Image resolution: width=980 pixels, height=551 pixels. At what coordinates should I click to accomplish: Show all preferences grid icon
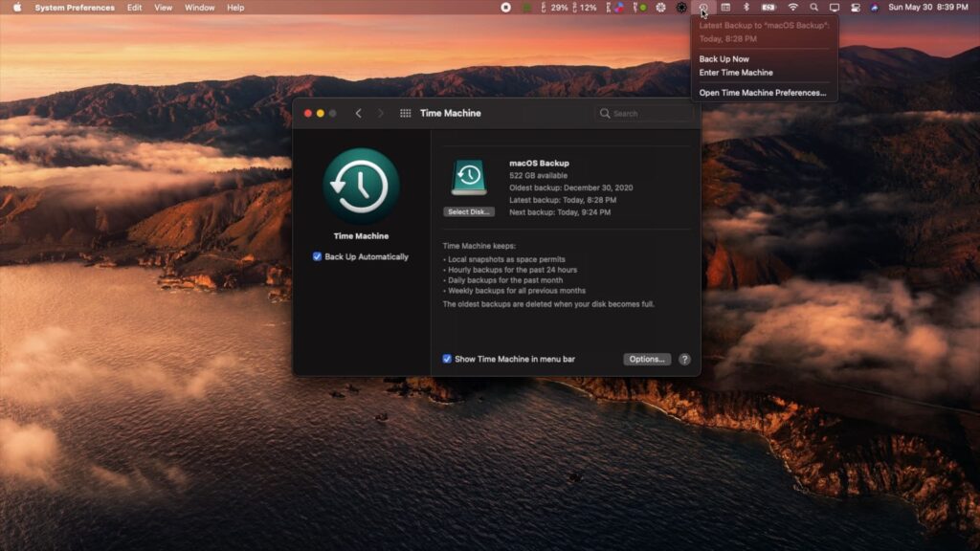[x=406, y=113]
